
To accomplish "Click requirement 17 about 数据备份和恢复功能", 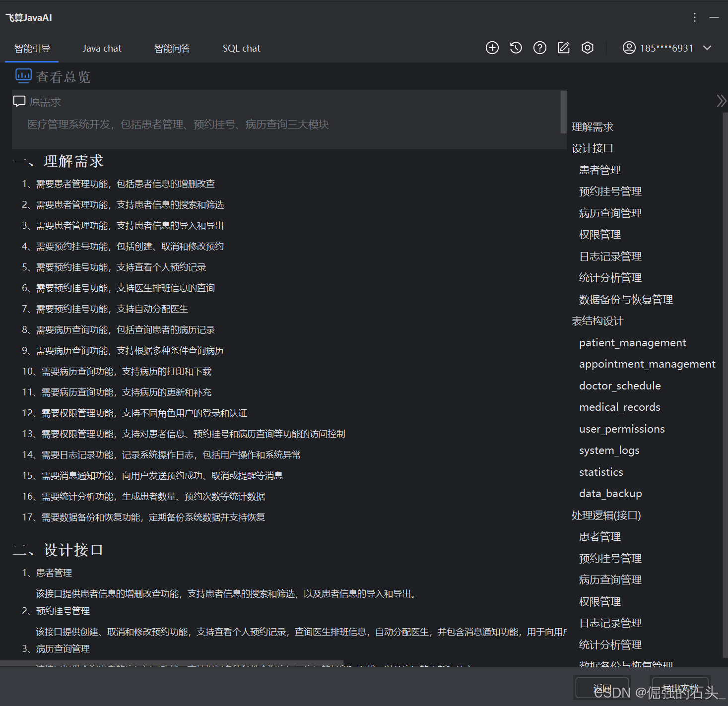I will pyautogui.click(x=143, y=517).
